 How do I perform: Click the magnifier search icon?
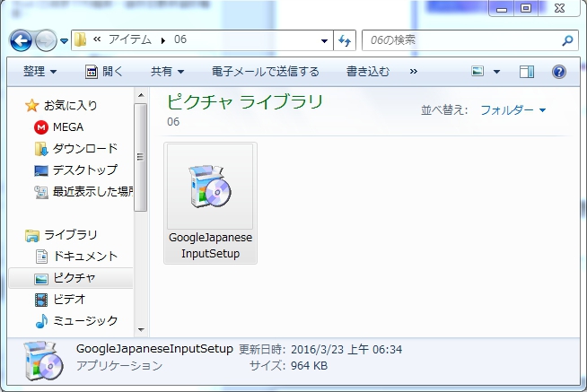(x=567, y=40)
